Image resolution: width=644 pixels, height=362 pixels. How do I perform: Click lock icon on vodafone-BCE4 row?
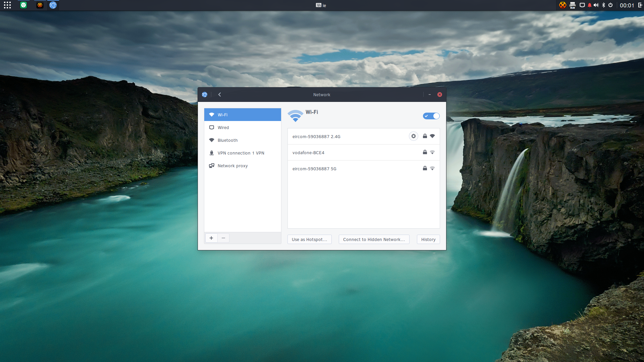[425, 152]
